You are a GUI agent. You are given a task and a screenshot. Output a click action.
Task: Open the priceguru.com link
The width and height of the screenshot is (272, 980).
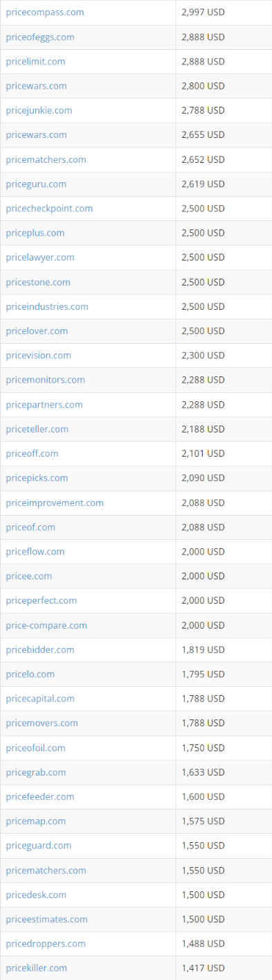pos(36,184)
